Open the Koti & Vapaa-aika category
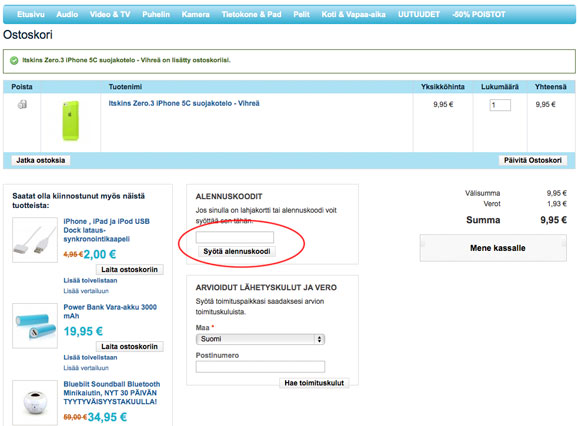 [x=354, y=14]
